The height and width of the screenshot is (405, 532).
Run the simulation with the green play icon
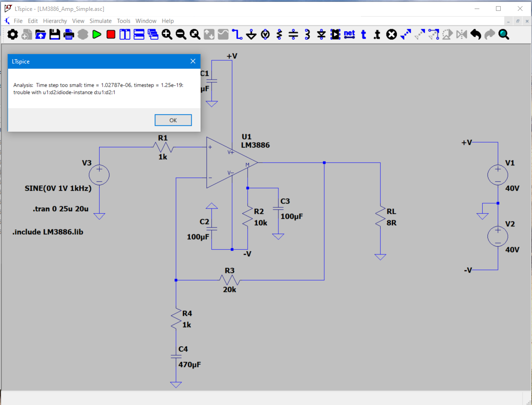point(97,34)
